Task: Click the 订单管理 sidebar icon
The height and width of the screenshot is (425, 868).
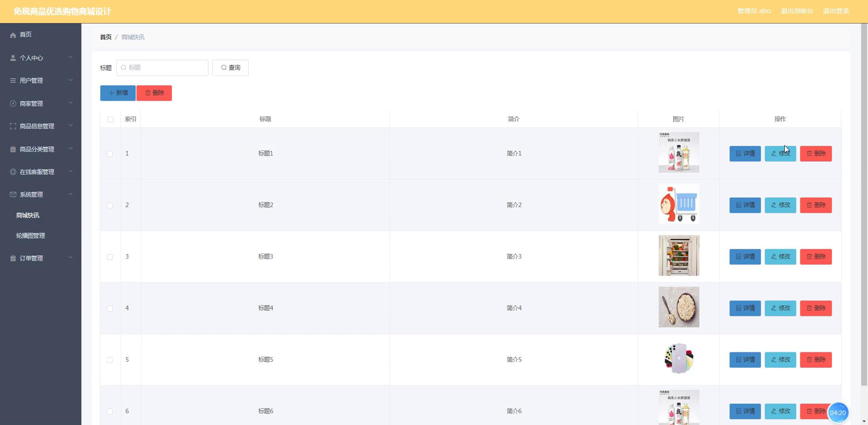Action: coord(13,258)
